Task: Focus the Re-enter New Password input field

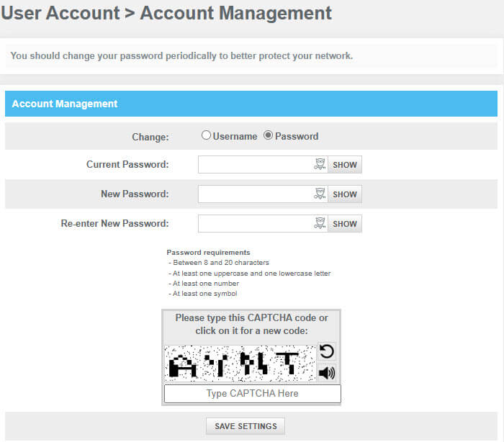Action: (x=255, y=224)
